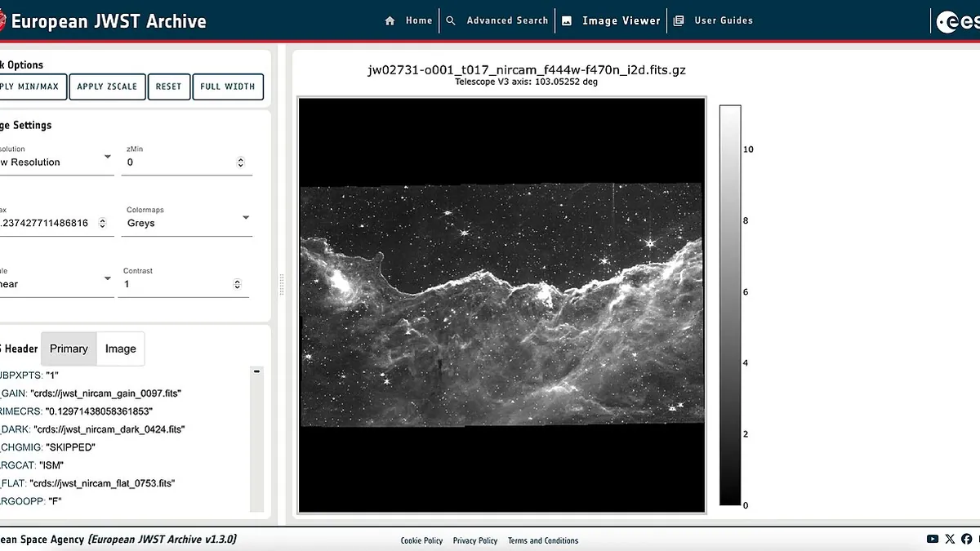Click the minus icon atop the header list

click(x=257, y=371)
